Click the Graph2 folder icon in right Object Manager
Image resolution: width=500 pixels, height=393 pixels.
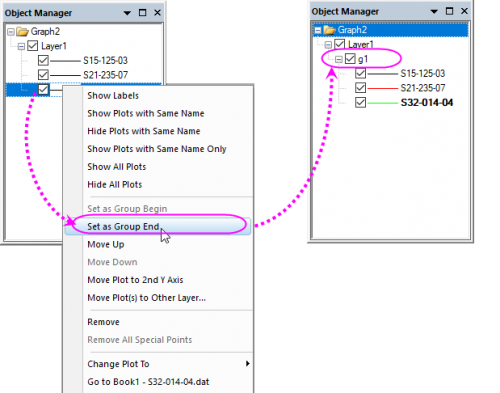(x=329, y=30)
